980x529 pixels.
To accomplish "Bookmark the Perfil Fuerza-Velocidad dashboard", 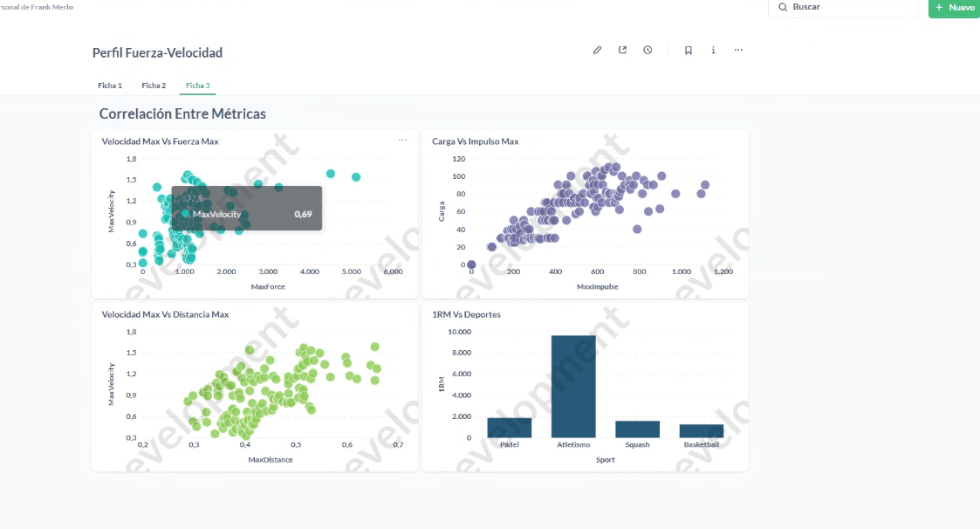I will point(689,51).
